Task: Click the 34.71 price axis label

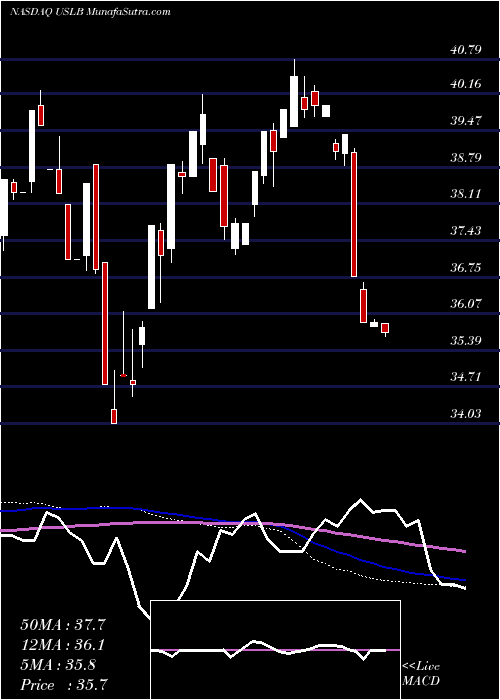Action: (x=465, y=377)
